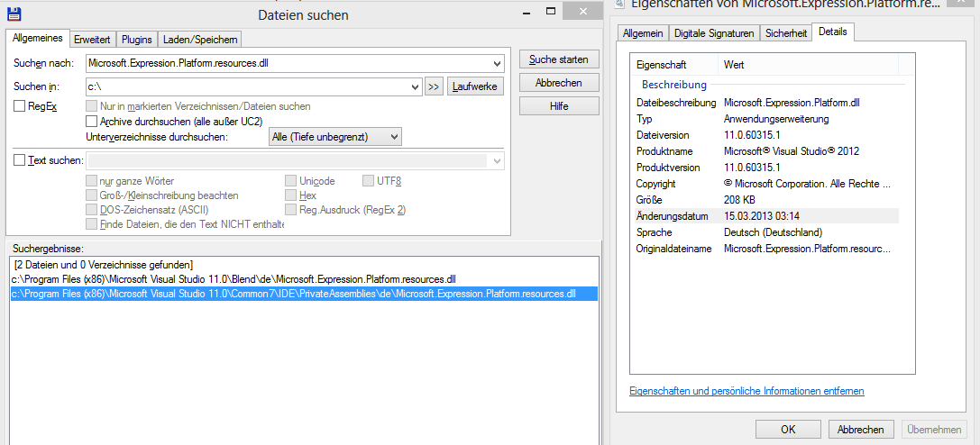Toggle Reg.Ausdruck (RegEx 2) checkbox
The height and width of the screenshot is (445, 980).
click(x=290, y=210)
